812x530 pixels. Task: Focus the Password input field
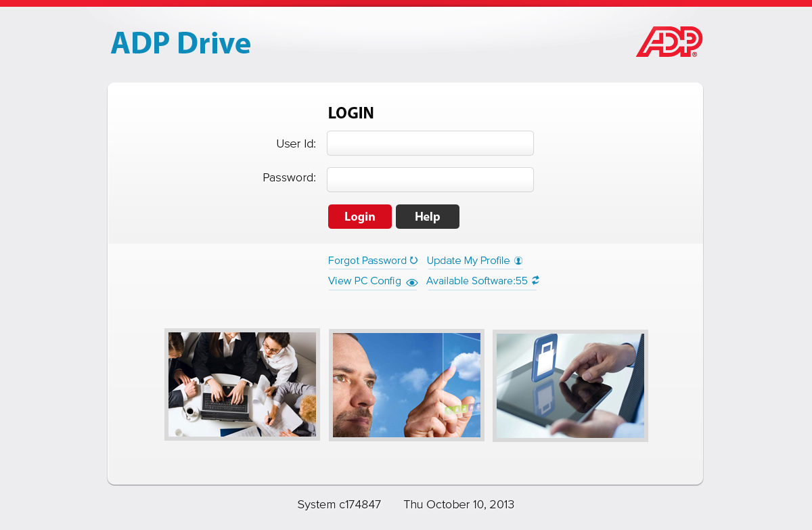tap(430, 180)
